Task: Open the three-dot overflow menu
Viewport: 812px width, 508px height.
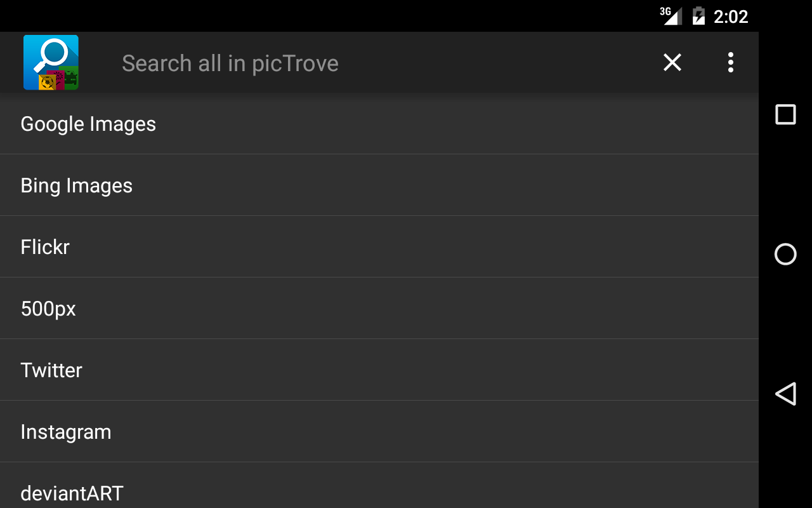Action: (731, 62)
